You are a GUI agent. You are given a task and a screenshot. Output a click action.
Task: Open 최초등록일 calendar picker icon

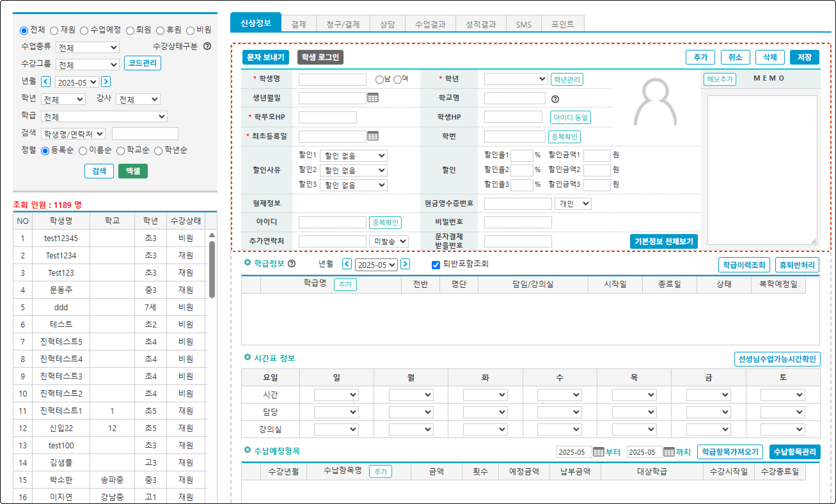coord(373,136)
